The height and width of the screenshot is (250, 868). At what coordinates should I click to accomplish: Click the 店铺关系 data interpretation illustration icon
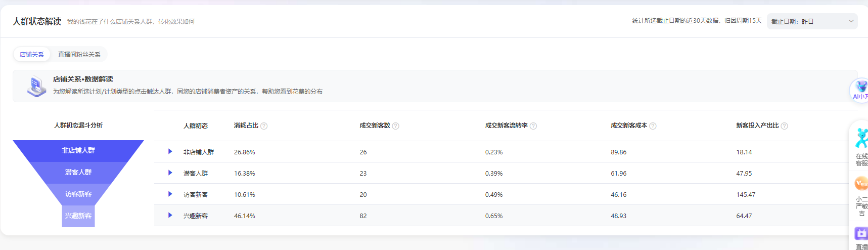36,86
